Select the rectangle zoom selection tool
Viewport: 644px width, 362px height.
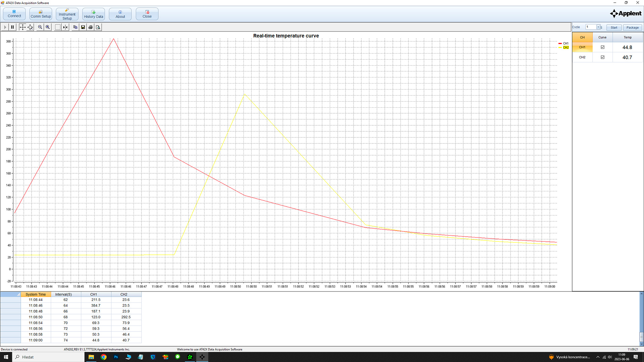[x=58, y=27]
